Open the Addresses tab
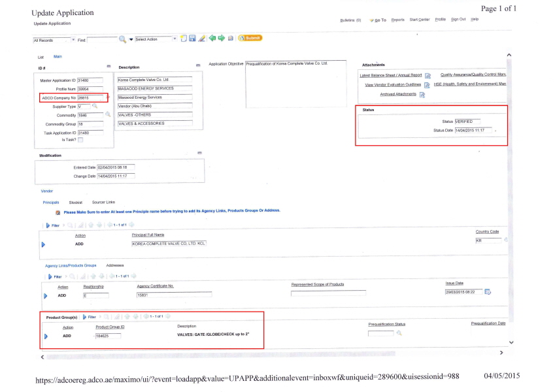This screenshot has width=555, height=392. click(x=115, y=266)
